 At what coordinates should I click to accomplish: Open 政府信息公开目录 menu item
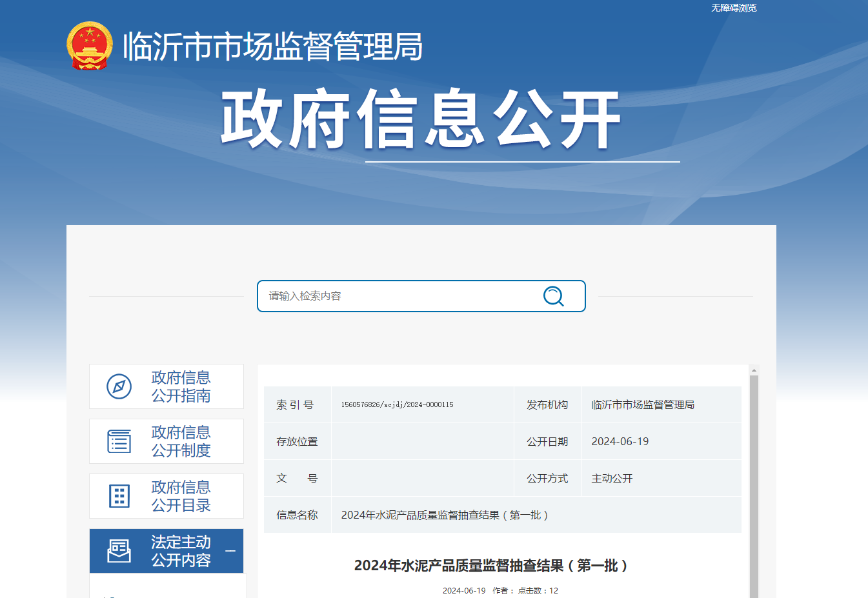167,496
